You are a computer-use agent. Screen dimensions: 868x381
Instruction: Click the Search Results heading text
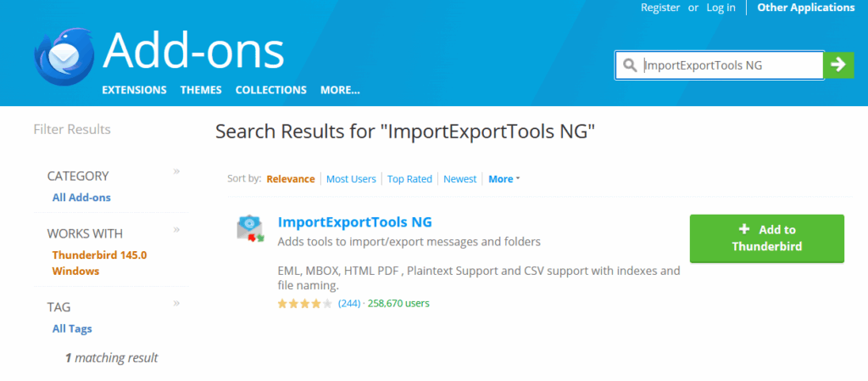[x=405, y=132]
